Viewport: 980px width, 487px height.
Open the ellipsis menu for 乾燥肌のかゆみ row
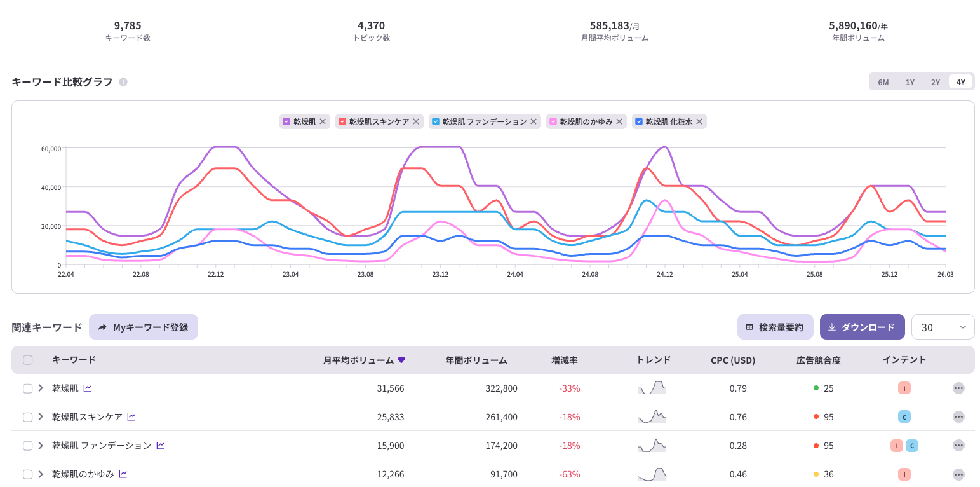coord(958,474)
